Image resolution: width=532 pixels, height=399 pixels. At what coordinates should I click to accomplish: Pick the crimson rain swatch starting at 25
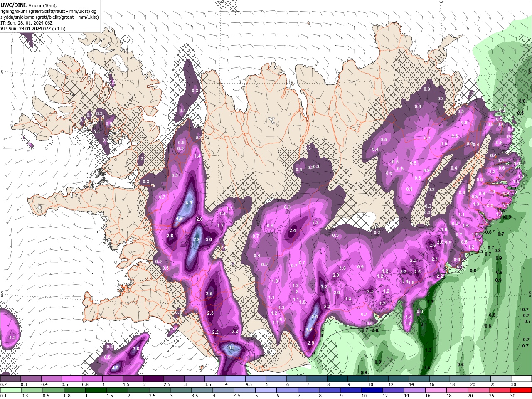[500, 390]
